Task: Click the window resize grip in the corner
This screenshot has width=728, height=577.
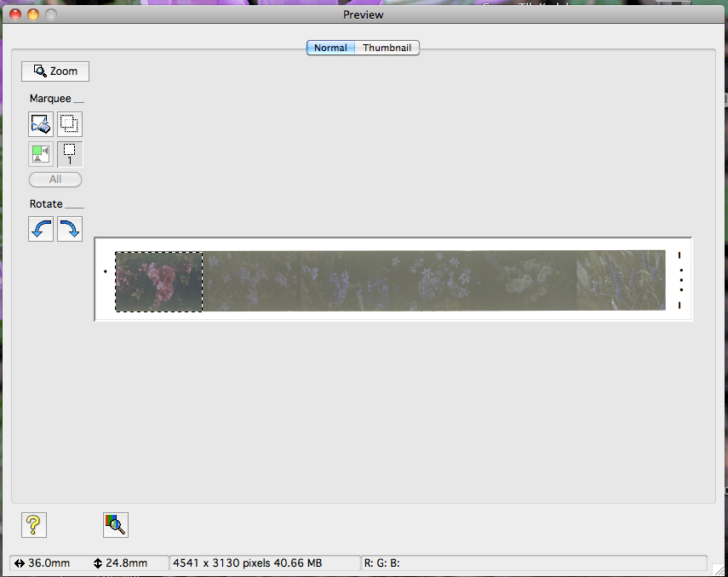Action: pos(719,569)
